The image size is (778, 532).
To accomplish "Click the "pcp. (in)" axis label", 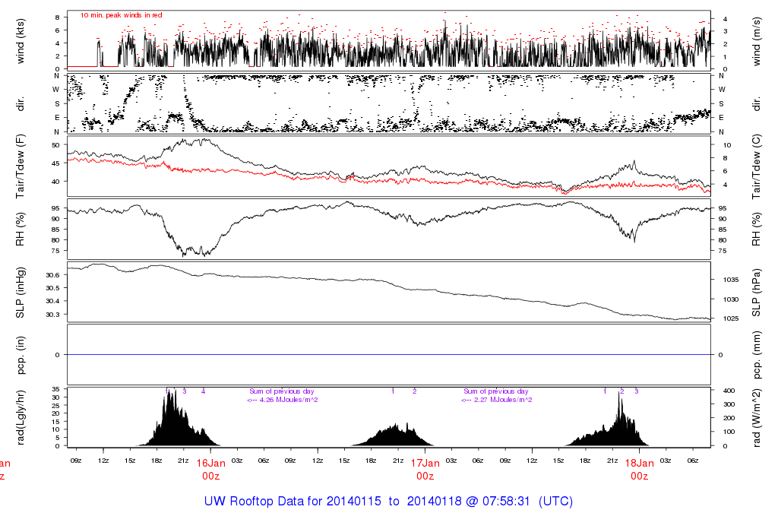I will pos(21,355).
